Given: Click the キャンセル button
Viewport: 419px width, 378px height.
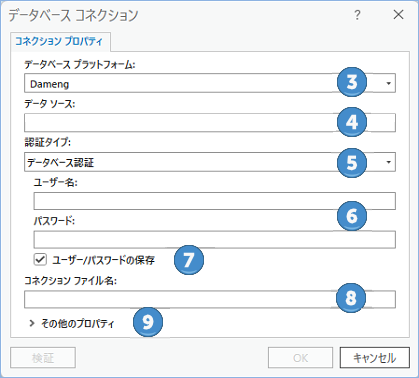Looking at the screenshot, I should click(x=375, y=358).
